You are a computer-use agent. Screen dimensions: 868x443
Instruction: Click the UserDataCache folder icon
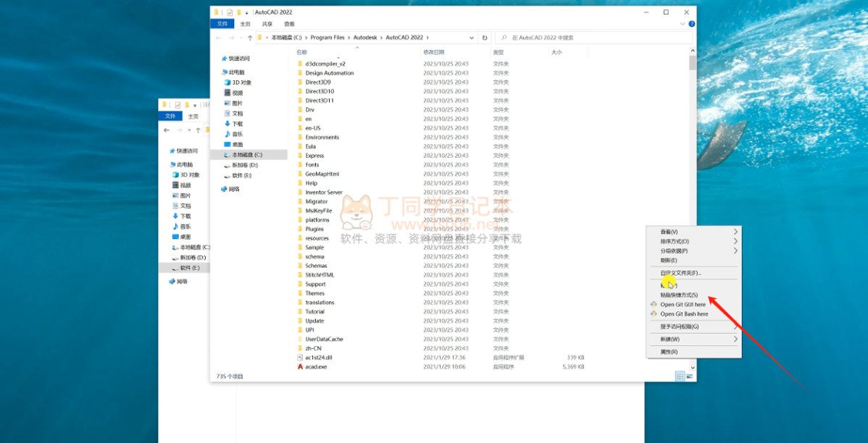tap(300, 339)
